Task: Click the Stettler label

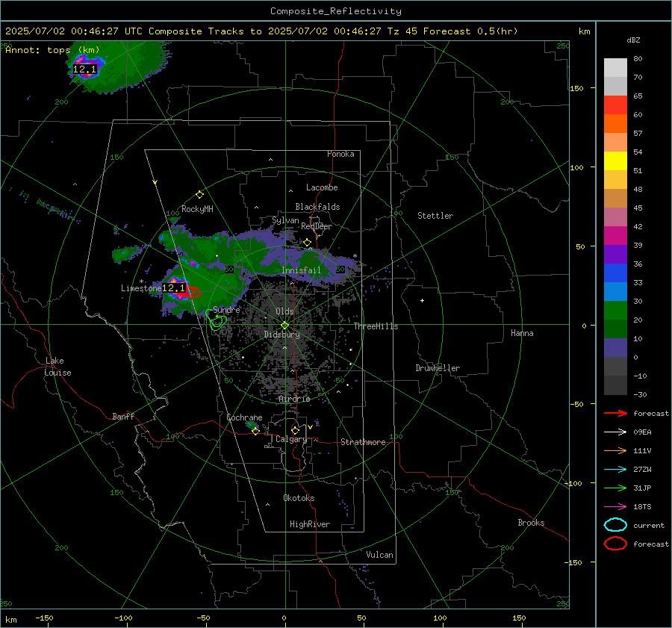Action: [x=435, y=216]
